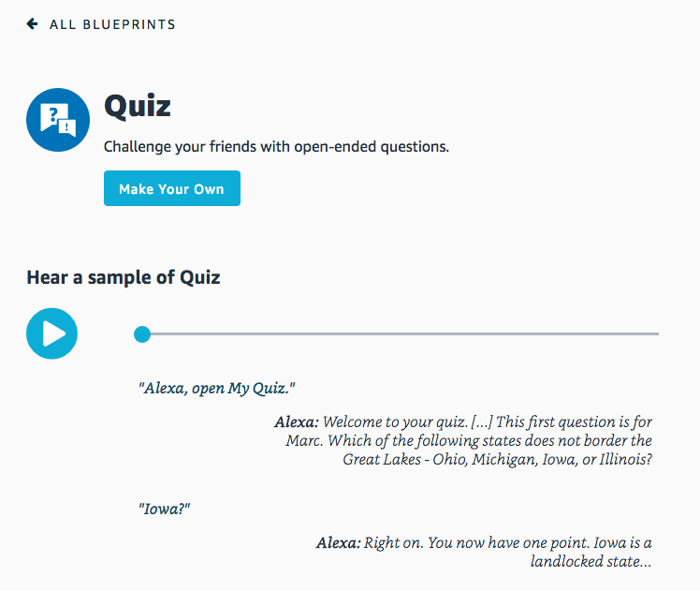Viewport: 700px width, 591px height.
Task: Click the blue Quiz blueprint icon
Action: coord(58,120)
